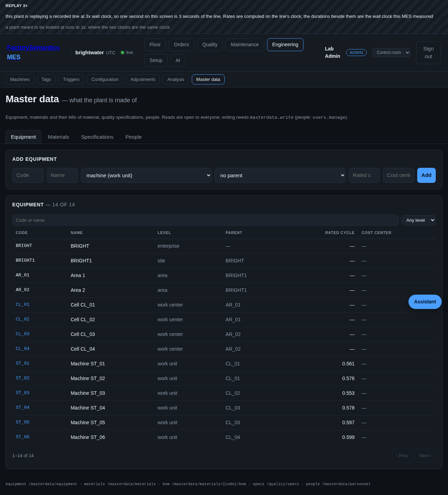
Task: Open the ST_05 machine link
Action: click(x=22, y=422)
